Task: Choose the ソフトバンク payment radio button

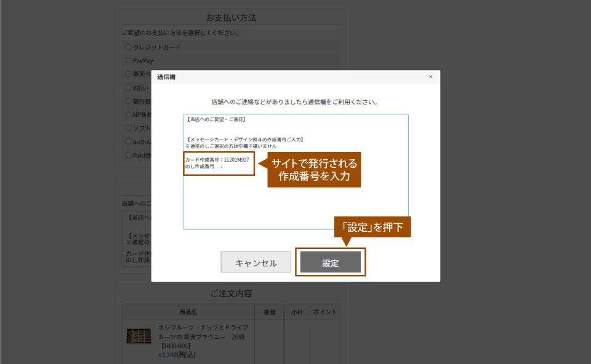Action: pyautogui.click(x=128, y=128)
